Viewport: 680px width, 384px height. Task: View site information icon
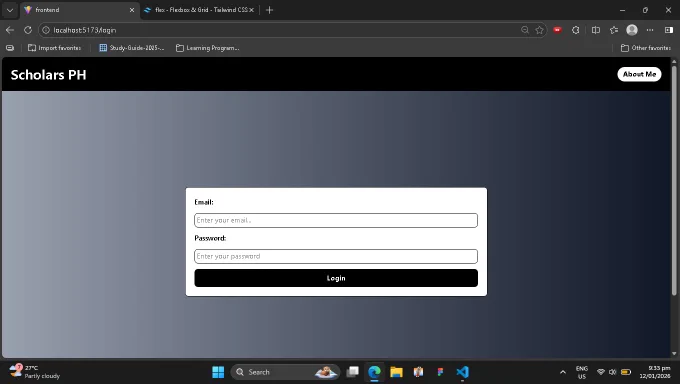(46, 30)
